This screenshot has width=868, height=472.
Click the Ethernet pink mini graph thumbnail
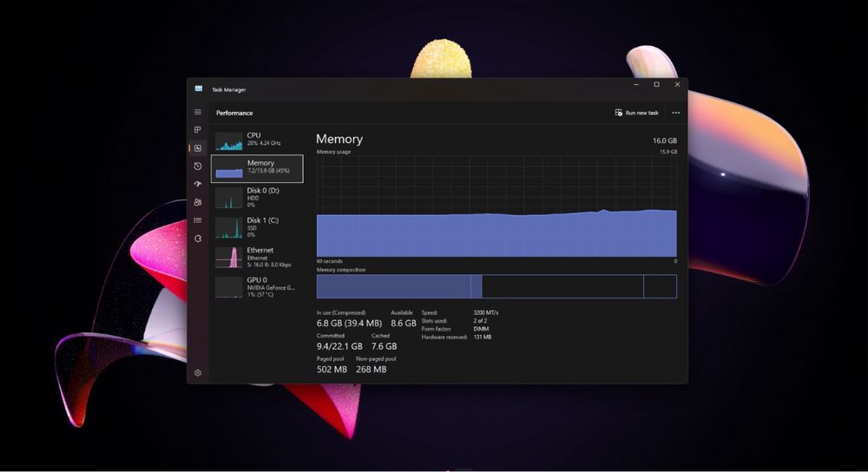coord(228,258)
